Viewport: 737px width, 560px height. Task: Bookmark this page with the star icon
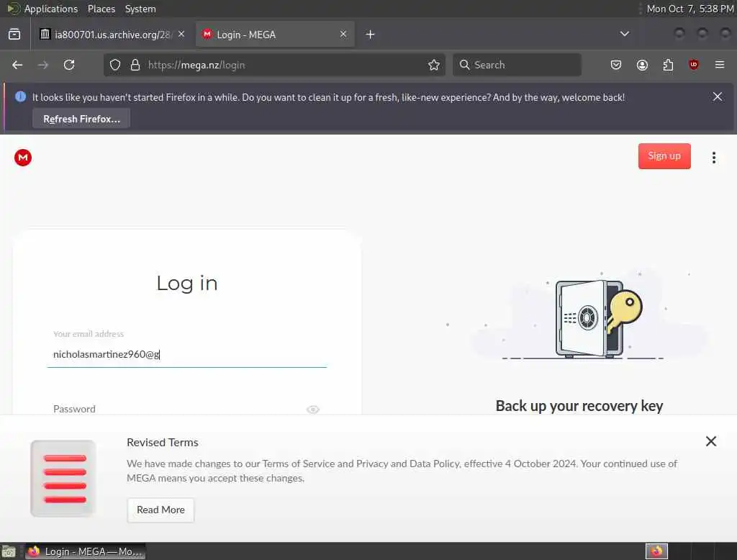pyautogui.click(x=434, y=65)
